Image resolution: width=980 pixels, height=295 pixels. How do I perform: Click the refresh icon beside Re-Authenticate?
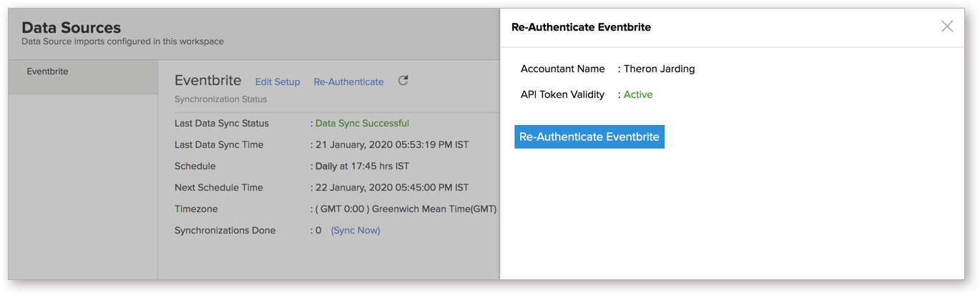point(403,81)
